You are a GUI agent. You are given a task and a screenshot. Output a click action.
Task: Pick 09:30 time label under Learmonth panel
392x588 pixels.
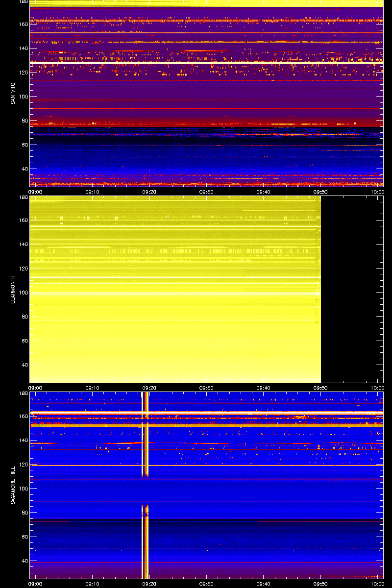[206, 388]
